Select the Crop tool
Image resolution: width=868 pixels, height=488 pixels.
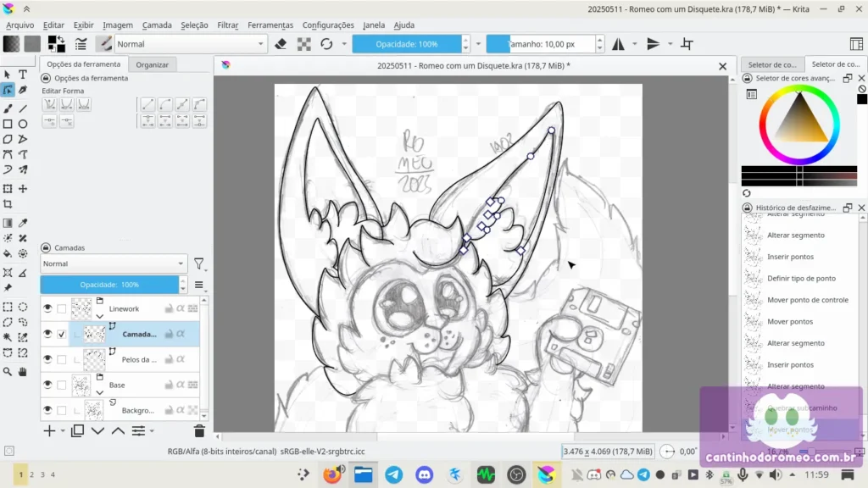[8, 204]
